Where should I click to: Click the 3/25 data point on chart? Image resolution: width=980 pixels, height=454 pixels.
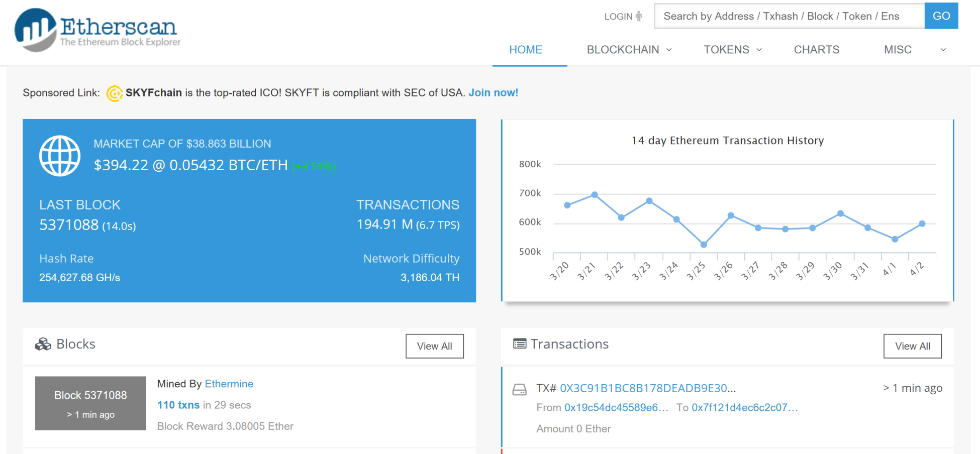point(704,245)
